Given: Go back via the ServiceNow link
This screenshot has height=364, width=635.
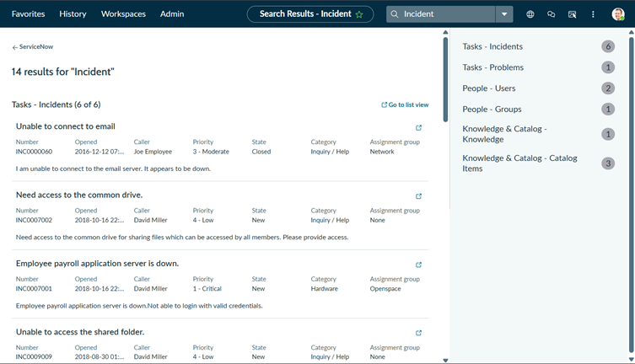Looking at the screenshot, I should tap(33, 47).
